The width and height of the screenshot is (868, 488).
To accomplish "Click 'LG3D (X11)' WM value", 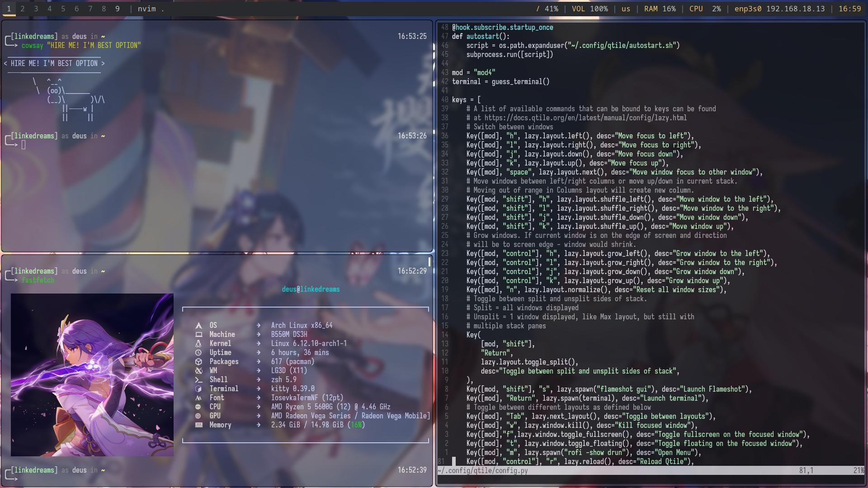I will [289, 370].
